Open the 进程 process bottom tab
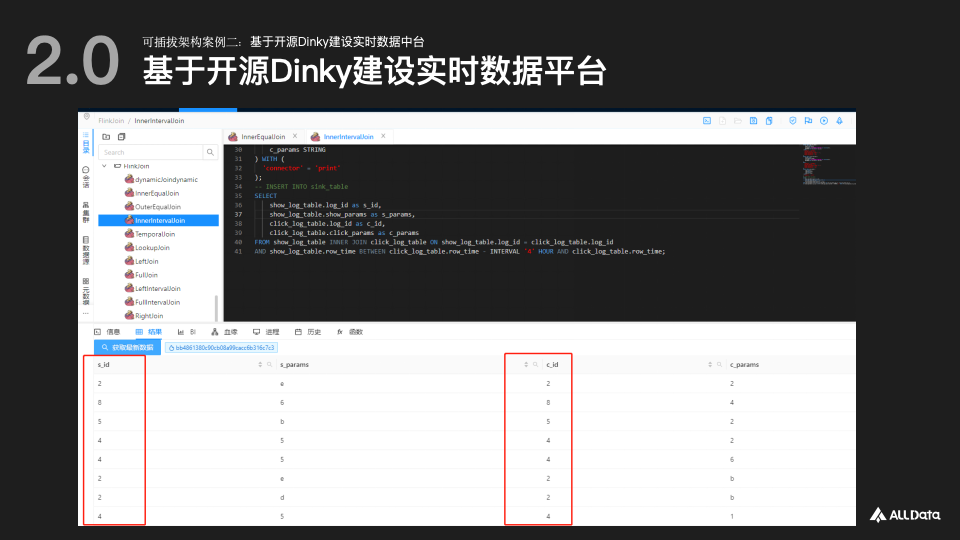 266,332
